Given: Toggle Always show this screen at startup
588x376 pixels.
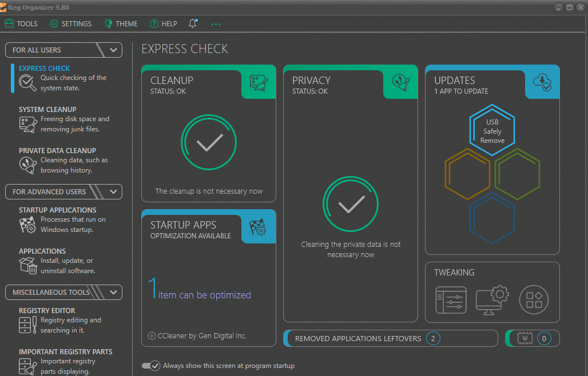Looking at the screenshot, I should coord(151,366).
